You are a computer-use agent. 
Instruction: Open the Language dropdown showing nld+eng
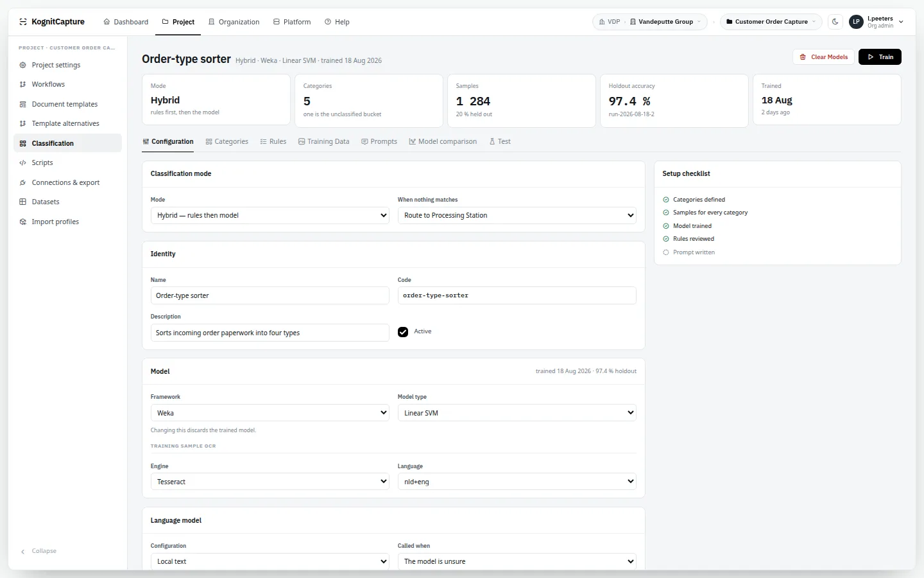point(517,482)
